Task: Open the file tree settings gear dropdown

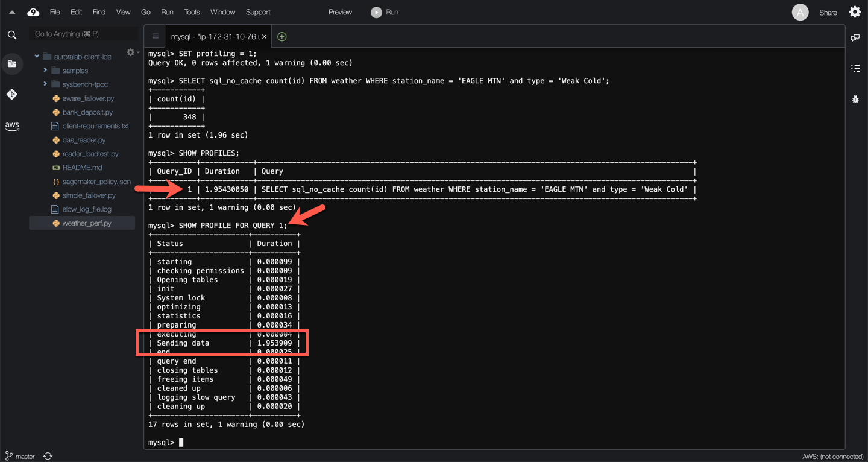Action: click(131, 53)
